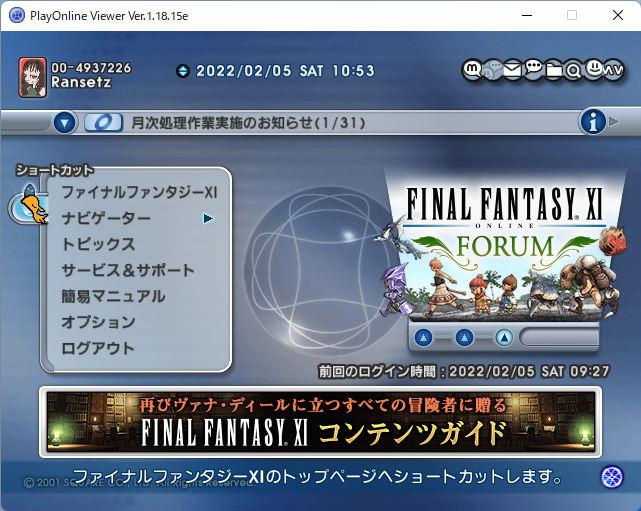Image resolution: width=641 pixels, height=511 pixels.
Task: Click the magnifying glass search icon
Action: (x=573, y=71)
